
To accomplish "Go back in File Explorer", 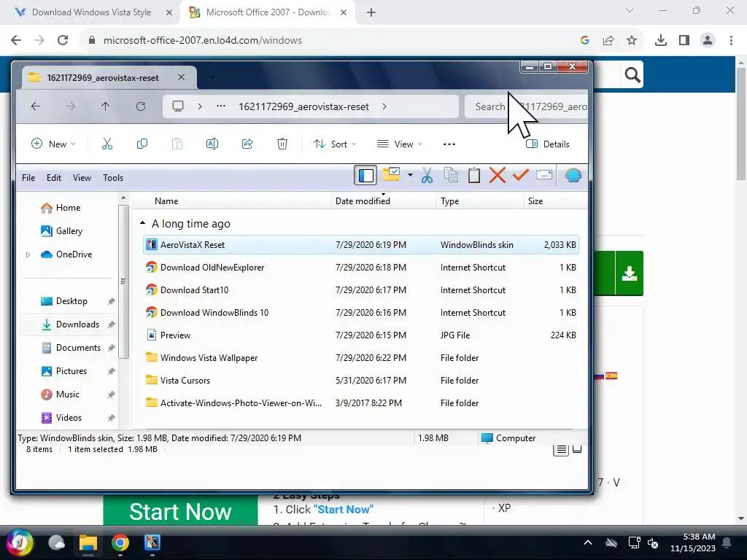I will click(36, 106).
